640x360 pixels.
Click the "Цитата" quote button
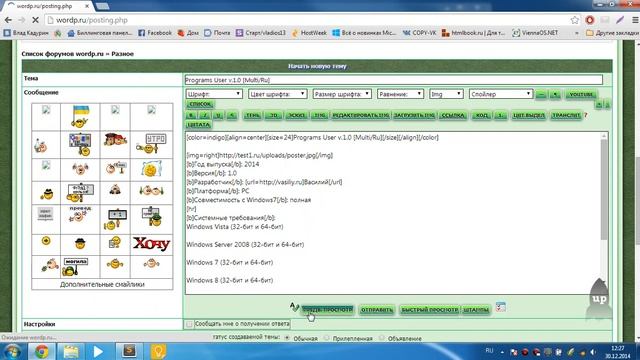(x=199, y=124)
